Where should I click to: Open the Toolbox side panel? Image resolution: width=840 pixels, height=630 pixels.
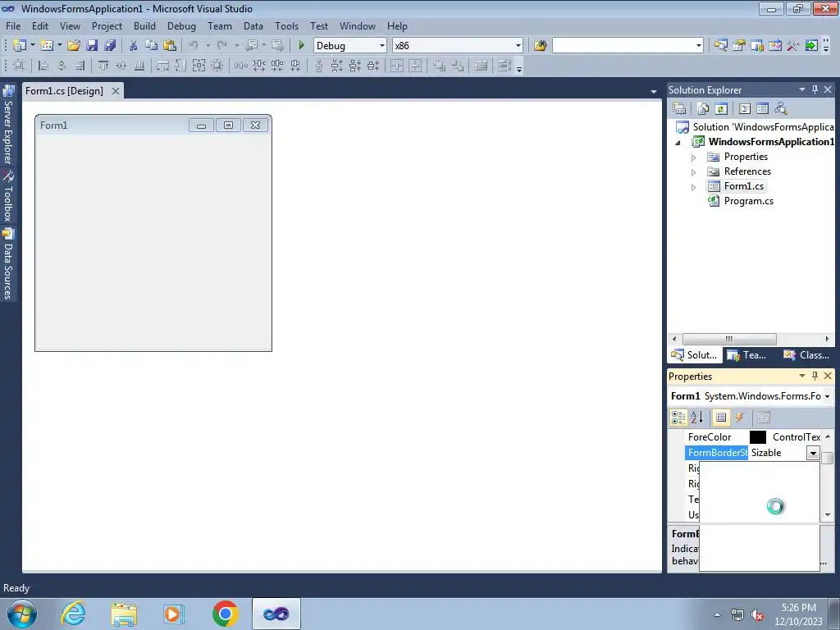click(x=8, y=196)
